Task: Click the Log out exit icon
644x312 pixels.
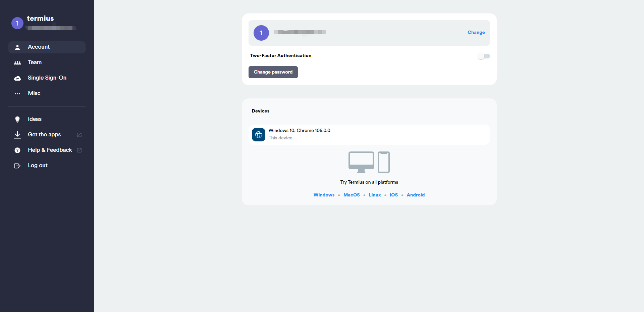Action: (x=17, y=166)
